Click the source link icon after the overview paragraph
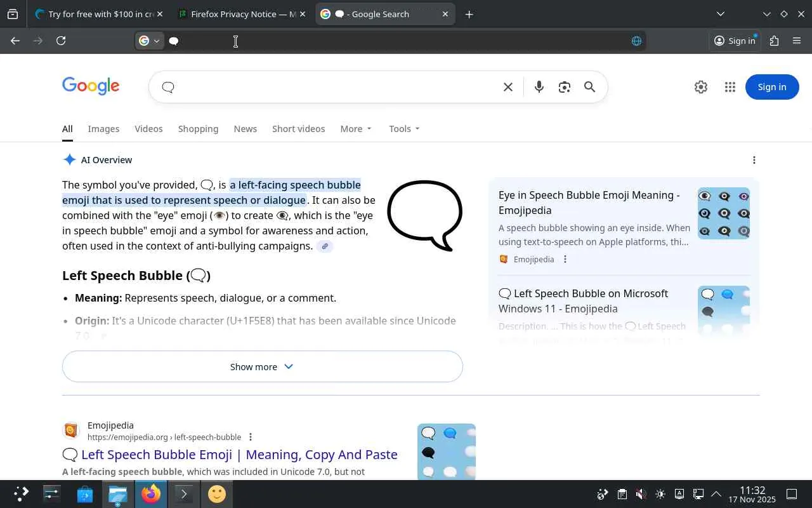Viewport: 812px width, 508px height. [x=325, y=246]
